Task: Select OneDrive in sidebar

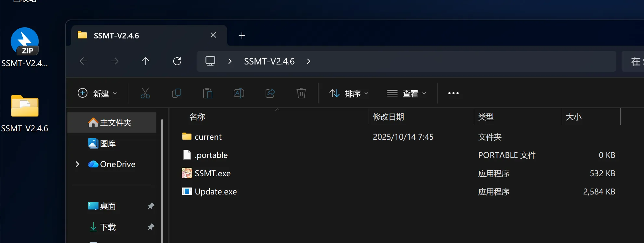Action: click(112, 164)
